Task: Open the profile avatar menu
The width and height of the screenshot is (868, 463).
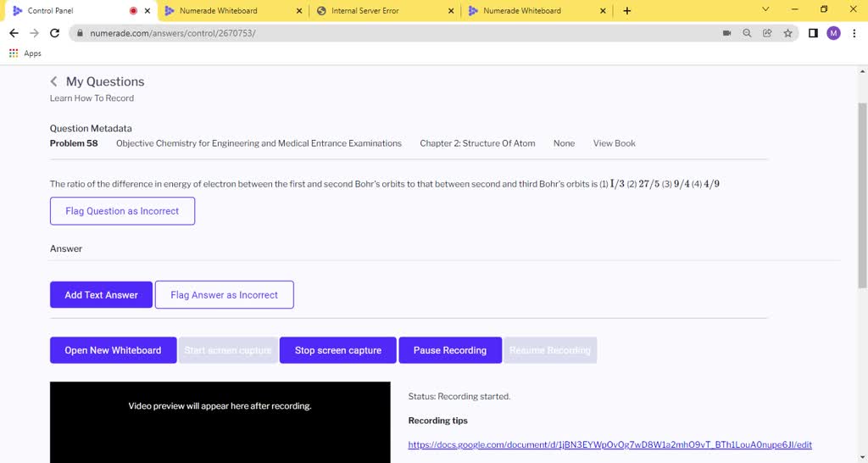Action: (833, 33)
